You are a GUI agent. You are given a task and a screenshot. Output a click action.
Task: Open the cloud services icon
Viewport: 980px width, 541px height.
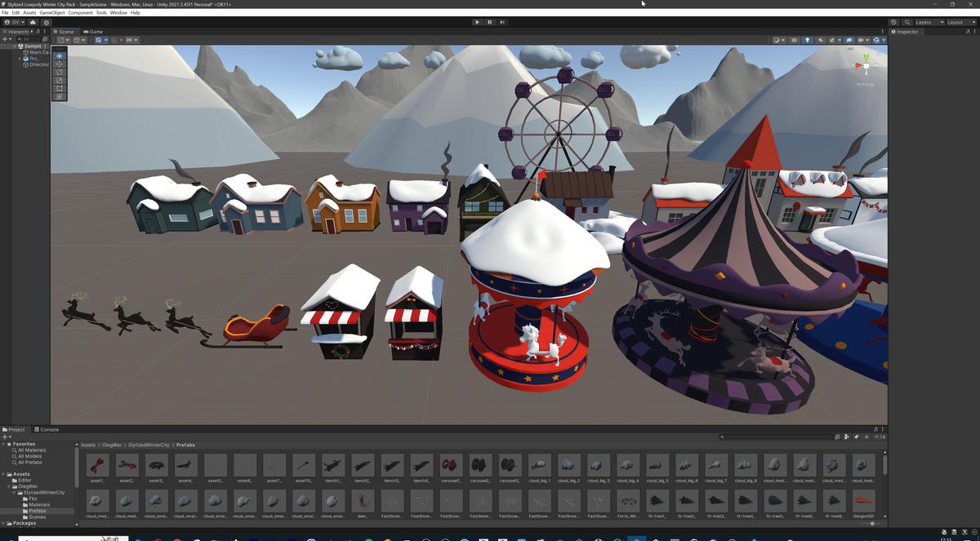(33, 22)
